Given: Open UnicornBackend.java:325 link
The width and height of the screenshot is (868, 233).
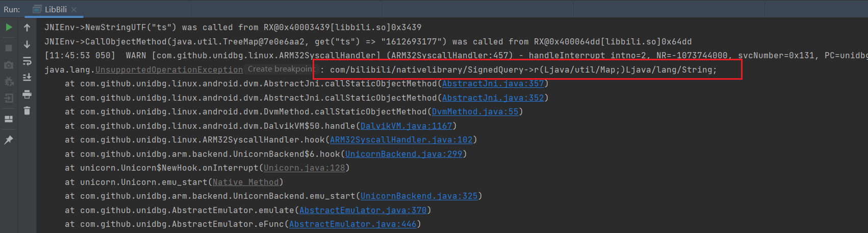Looking at the screenshot, I should tap(419, 196).
